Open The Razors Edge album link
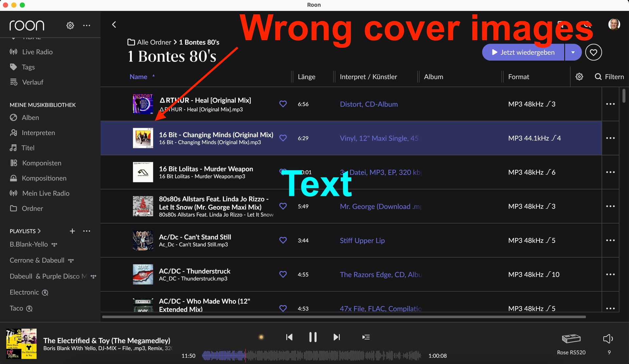Image resolution: width=629 pixels, height=364 pixels. click(381, 274)
